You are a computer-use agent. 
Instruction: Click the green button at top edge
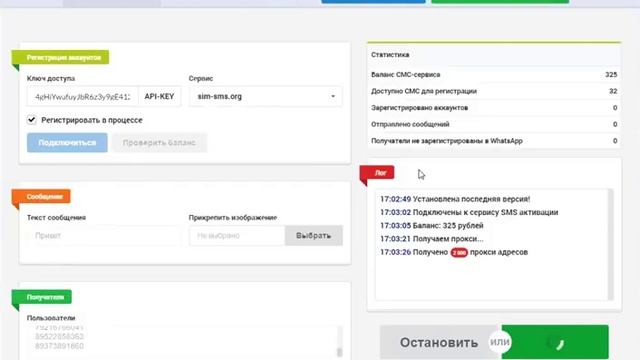500,2
